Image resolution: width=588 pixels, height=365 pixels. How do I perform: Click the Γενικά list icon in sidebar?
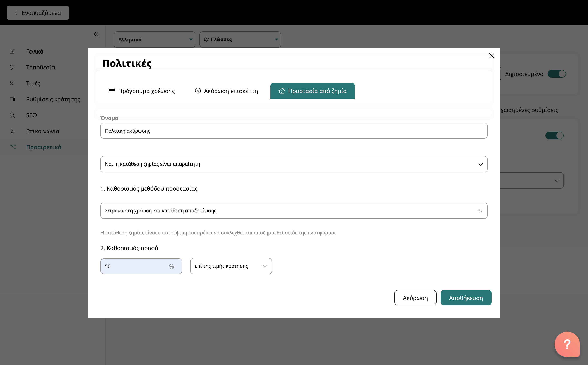pyautogui.click(x=12, y=52)
